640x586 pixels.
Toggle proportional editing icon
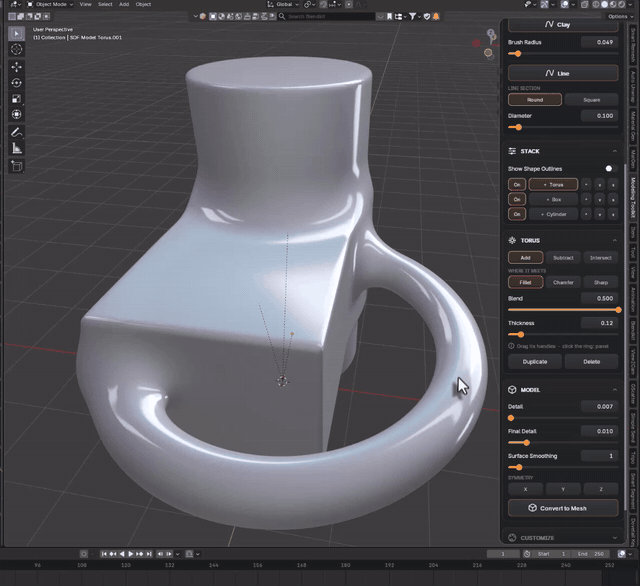click(x=349, y=4)
